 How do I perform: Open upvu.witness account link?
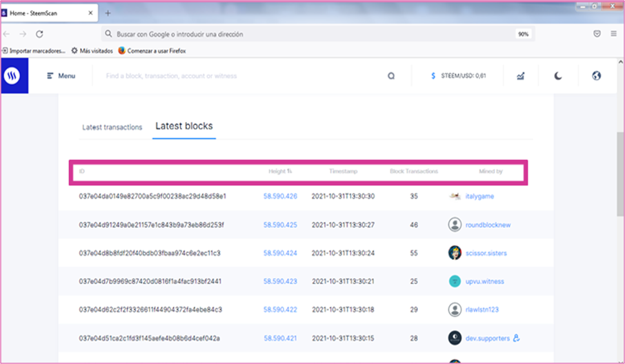485,281
